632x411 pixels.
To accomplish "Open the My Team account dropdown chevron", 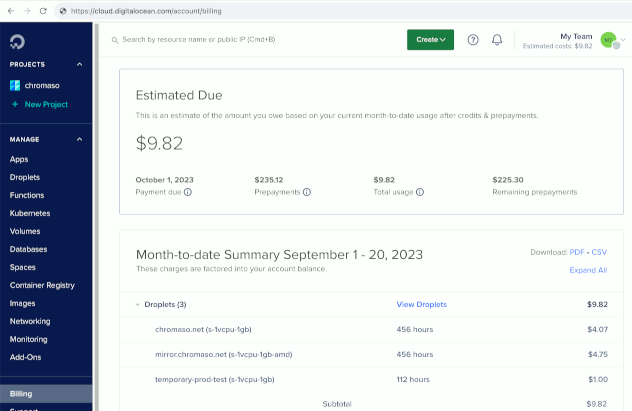I will (x=623, y=39).
